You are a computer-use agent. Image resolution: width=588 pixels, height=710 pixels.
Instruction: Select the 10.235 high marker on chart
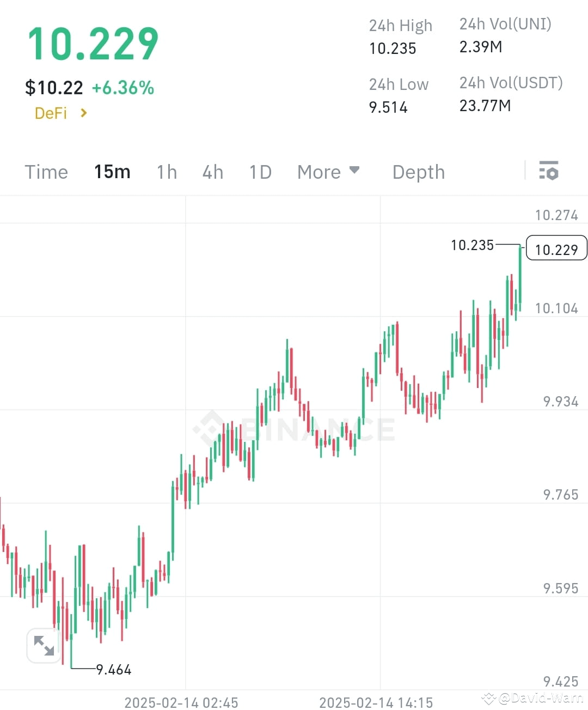(473, 245)
